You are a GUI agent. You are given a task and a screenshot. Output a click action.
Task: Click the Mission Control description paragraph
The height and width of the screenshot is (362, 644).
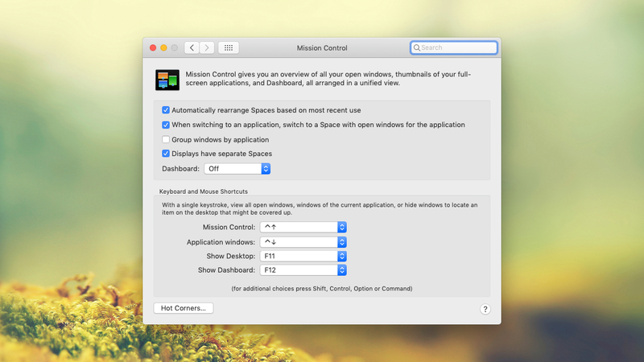coord(328,78)
